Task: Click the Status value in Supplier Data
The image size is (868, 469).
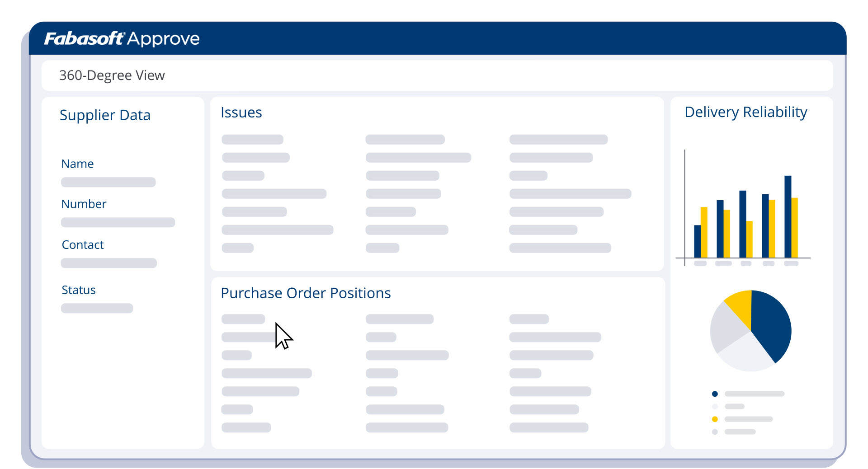Action: (x=96, y=308)
